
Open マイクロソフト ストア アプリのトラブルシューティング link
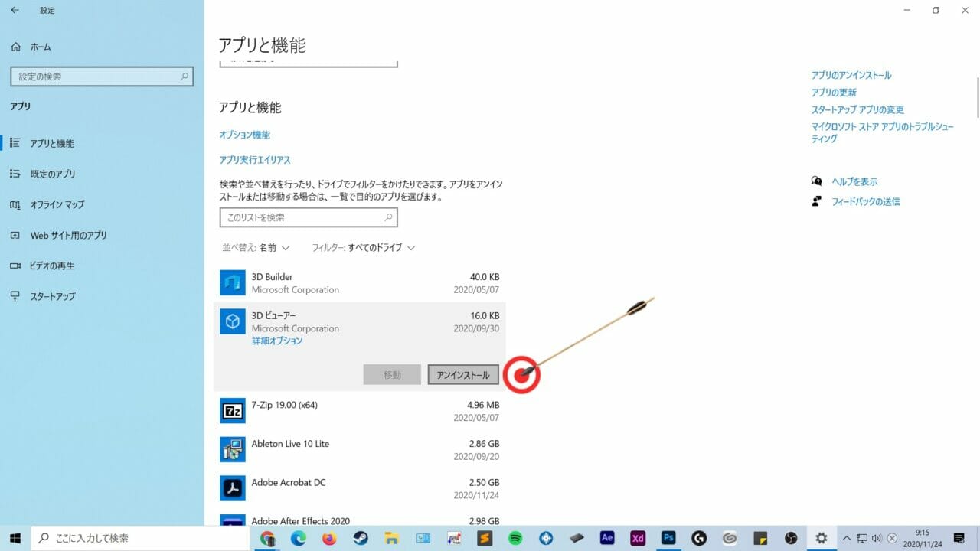pos(883,132)
